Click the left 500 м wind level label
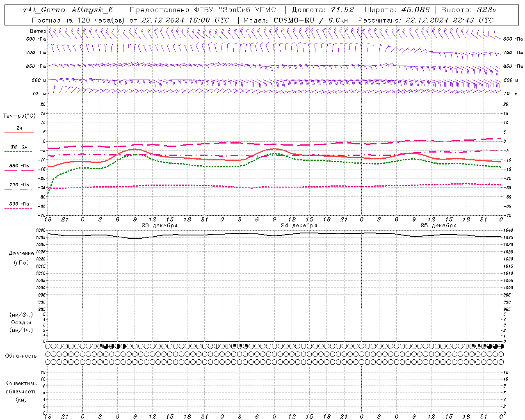 (39, 80)
